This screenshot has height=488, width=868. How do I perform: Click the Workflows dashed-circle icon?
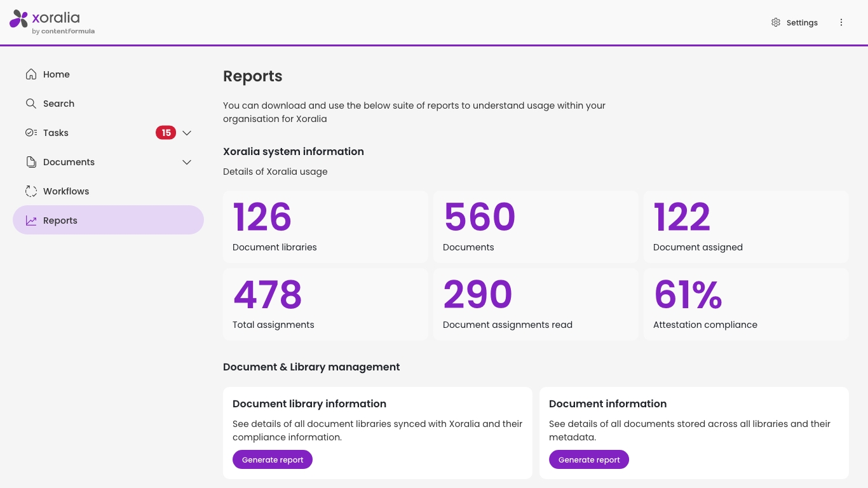click(x=31, y=191)
